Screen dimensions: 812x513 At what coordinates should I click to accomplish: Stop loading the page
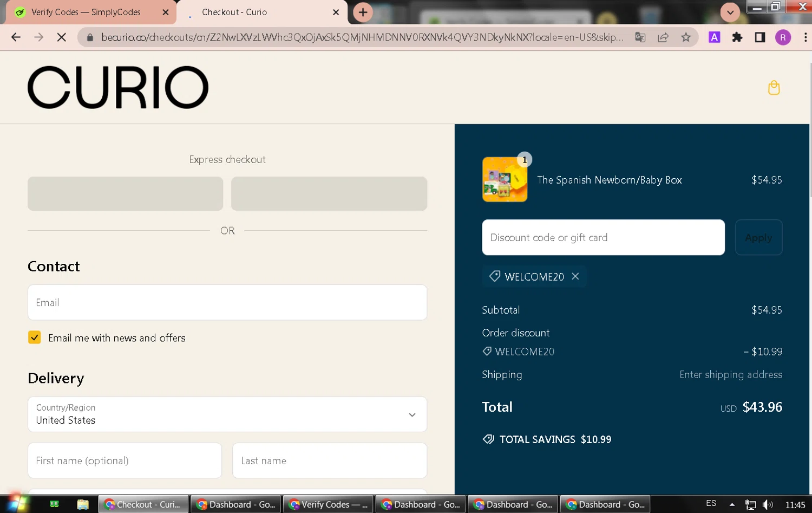click(61, 37)
